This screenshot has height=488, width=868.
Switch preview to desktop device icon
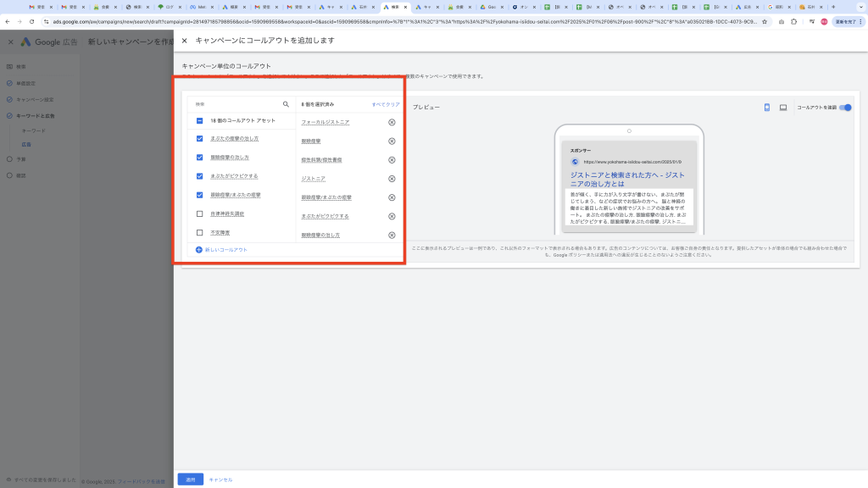(783, 108)
